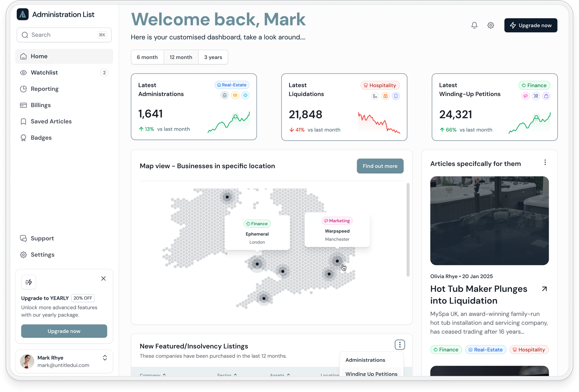
Task: Go to the Billings page
Action: [40, 105]
